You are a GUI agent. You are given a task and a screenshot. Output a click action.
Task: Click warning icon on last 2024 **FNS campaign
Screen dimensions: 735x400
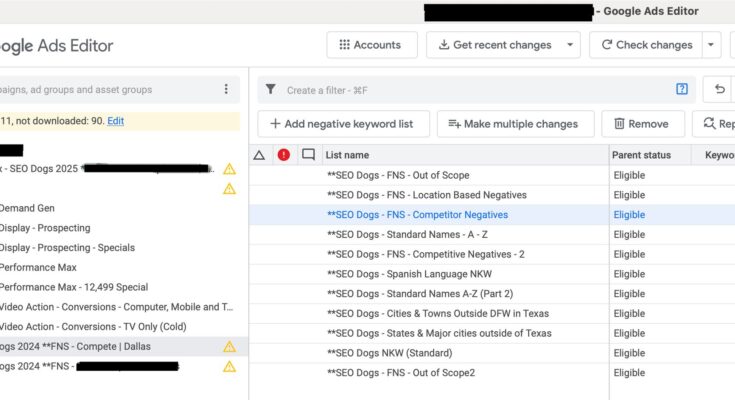pyautogui.click(x=229, y=366)
